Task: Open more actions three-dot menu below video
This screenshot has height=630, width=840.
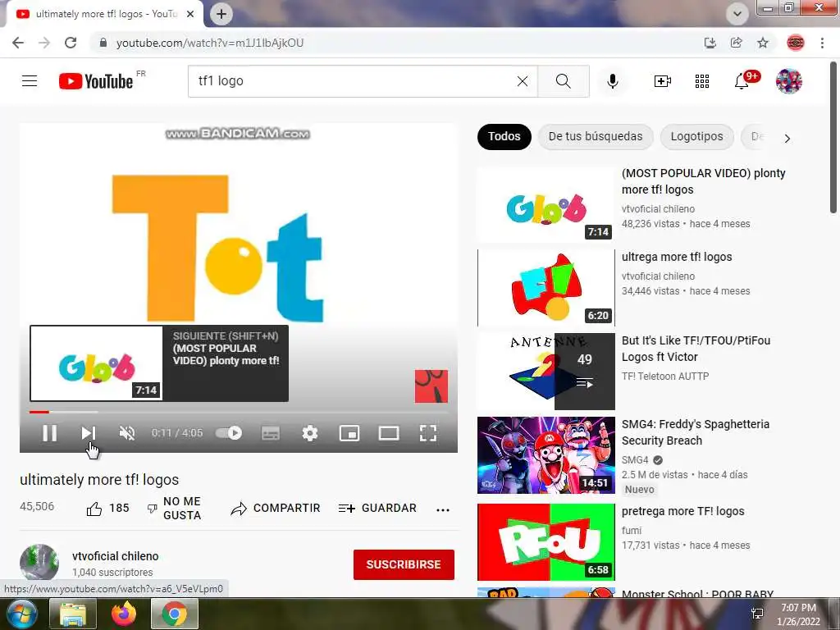Action: coord(443,509)
